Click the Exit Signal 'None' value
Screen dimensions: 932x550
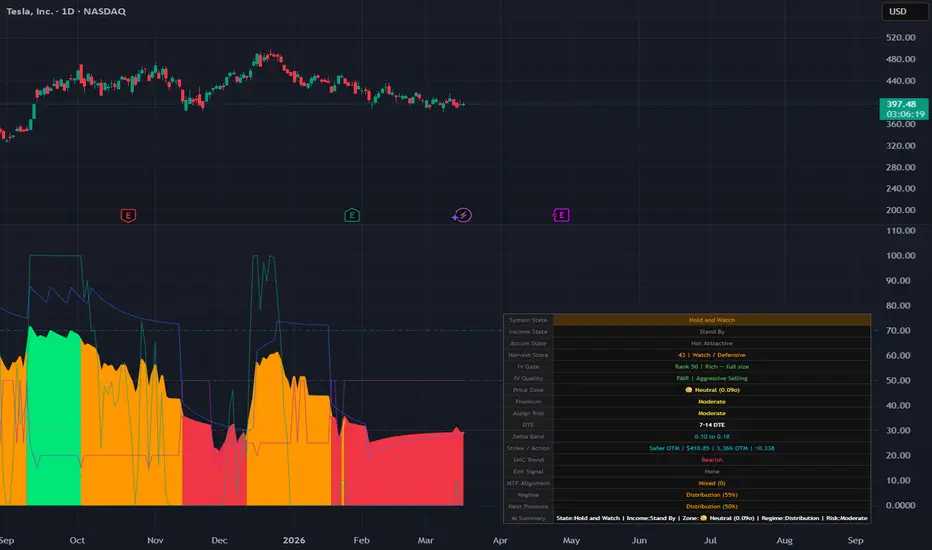(x=711, y=472)
